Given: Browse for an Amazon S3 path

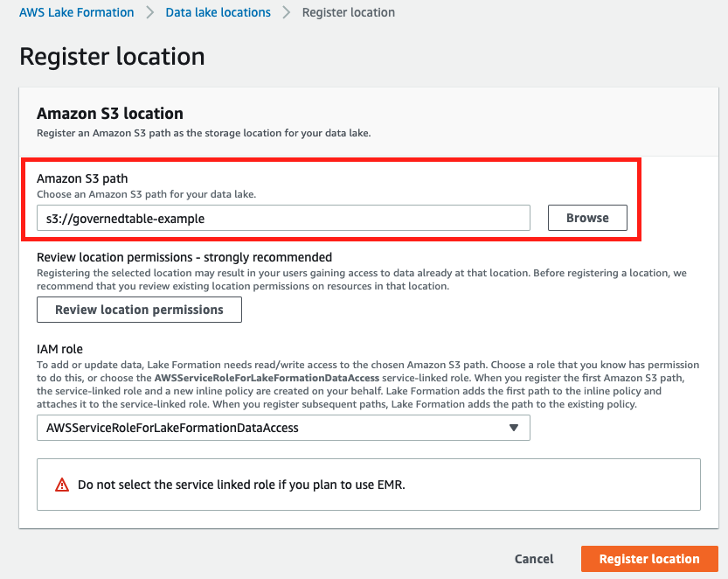Looking at the screenshot, I should (587, 218).
